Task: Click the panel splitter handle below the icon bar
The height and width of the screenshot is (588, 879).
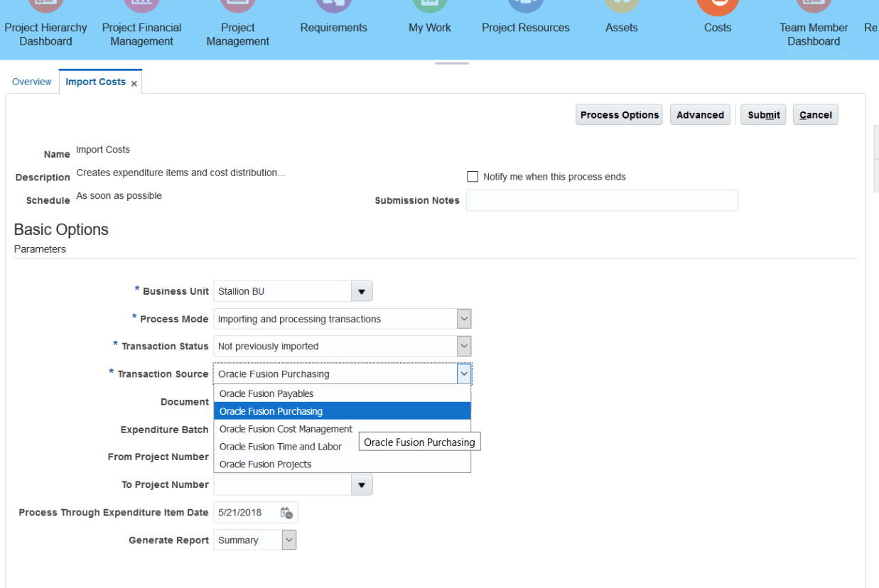Action: [452, 63]
